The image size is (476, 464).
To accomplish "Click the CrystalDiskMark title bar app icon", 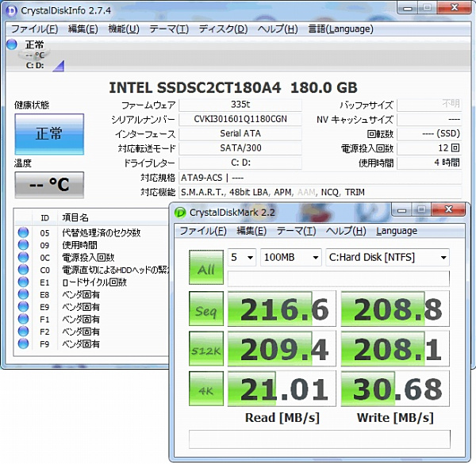I will pyautogui.click(x=180, y=213).
